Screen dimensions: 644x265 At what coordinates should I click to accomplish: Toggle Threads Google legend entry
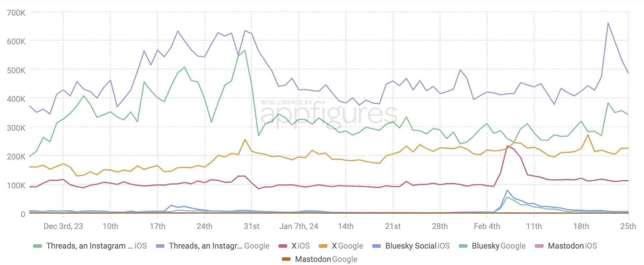(213, 246)
